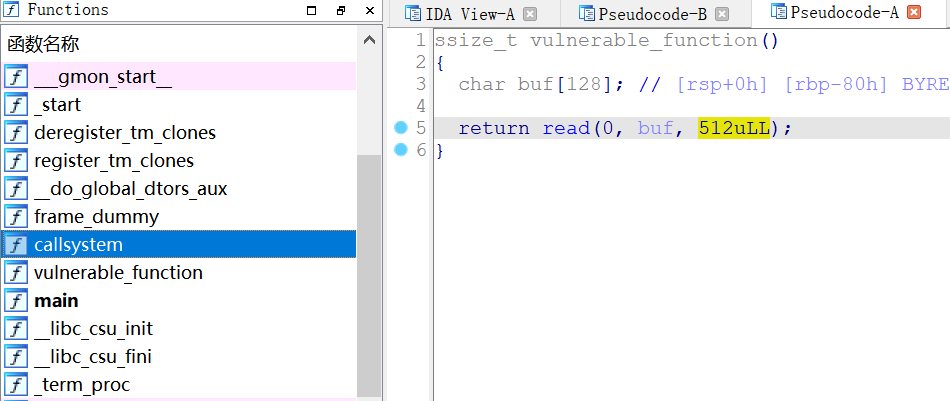Click the function icon next to main
950x401 pixels.
[x=16, y=301]
